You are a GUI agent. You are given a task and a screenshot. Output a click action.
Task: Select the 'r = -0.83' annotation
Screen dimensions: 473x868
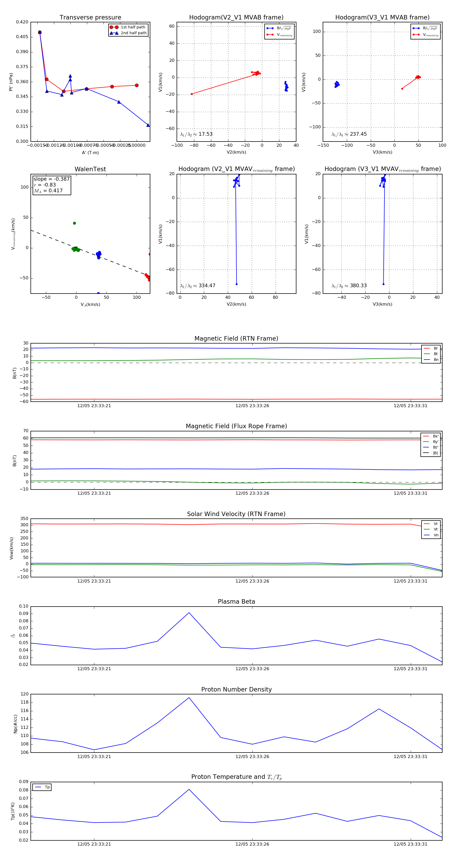point(45,185)
